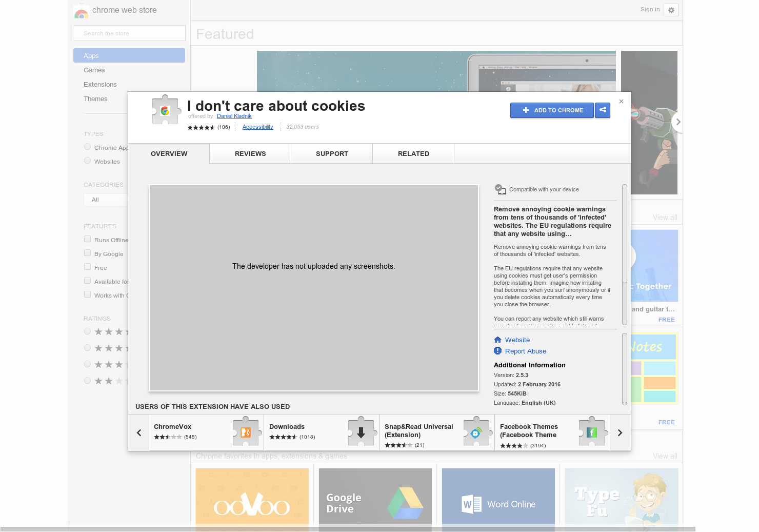This screenshot has width=759, height=532.
Task: Select the Websites type radio button
Action: (87, 161)
